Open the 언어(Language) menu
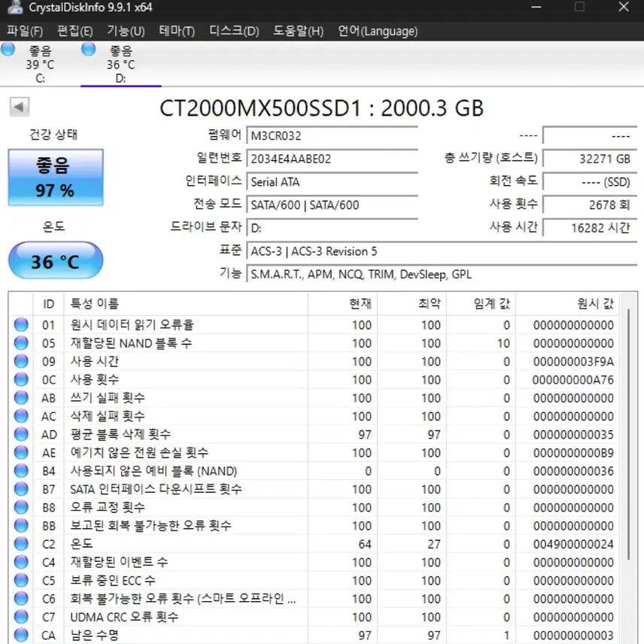Screen dimensions: 644x644 tap(378, 31)
